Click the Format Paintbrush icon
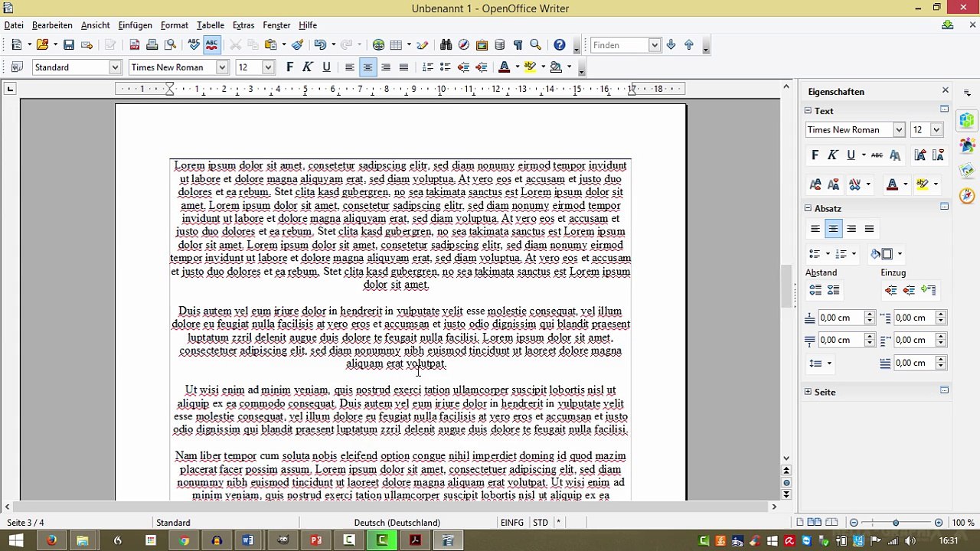The image size is (980, 551). (x=298, y=45)
